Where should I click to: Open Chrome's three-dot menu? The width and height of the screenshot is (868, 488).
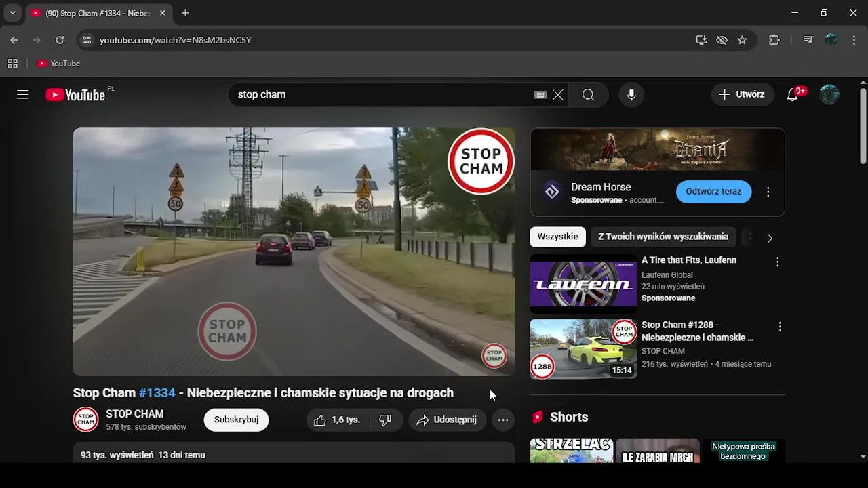tap(854, 40)
